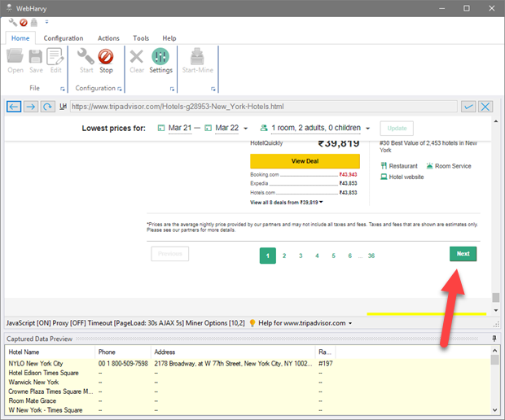
Task: Click the X button beside URL bar
Action: 485,107
